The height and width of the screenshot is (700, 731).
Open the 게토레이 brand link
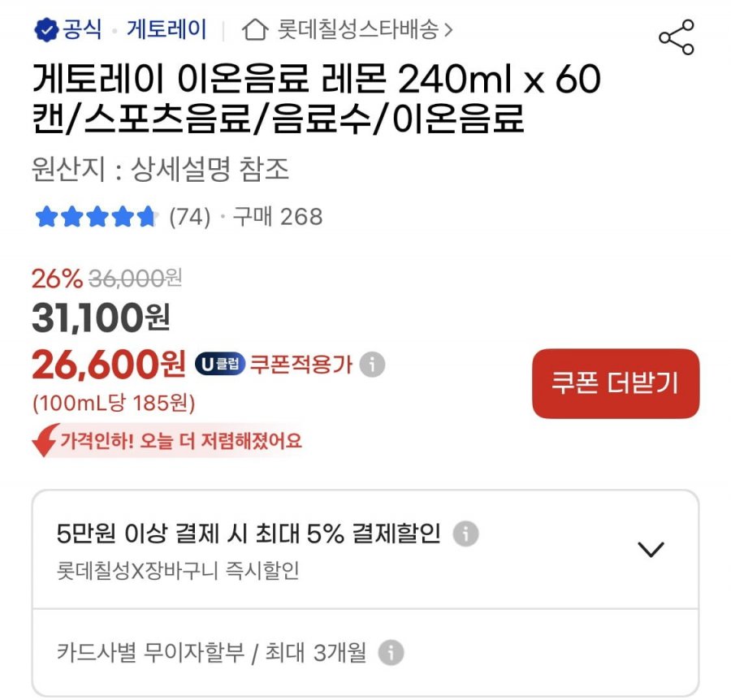[167, 29]
